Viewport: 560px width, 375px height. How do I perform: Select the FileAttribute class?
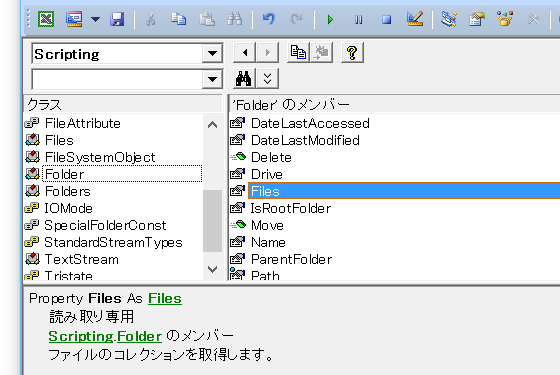point(82,123)
